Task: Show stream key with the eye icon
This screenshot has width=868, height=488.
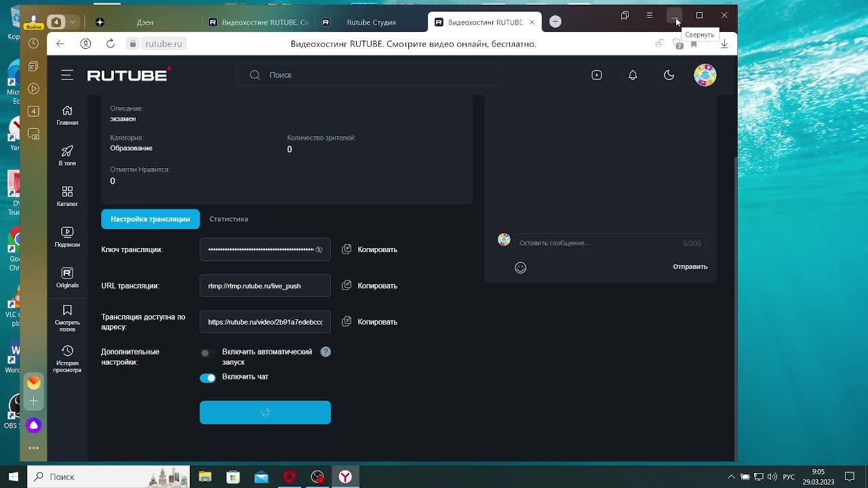Action: tap(319, 249)
